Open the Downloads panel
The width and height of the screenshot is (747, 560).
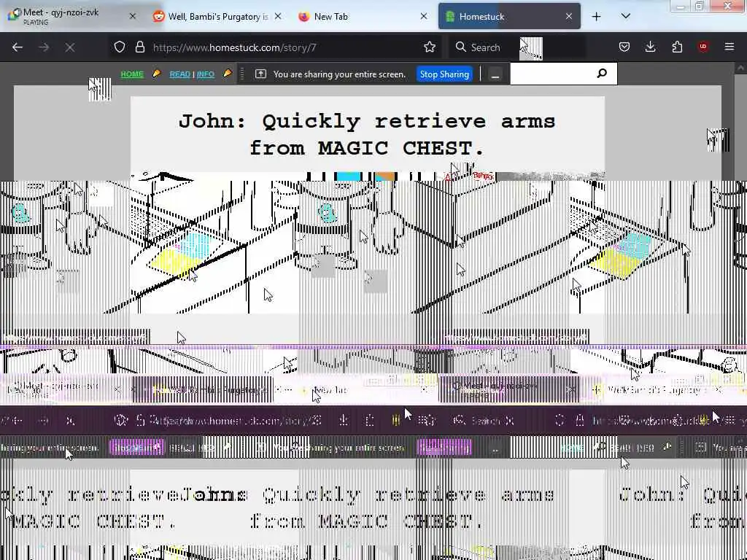(x=650, y=47)
